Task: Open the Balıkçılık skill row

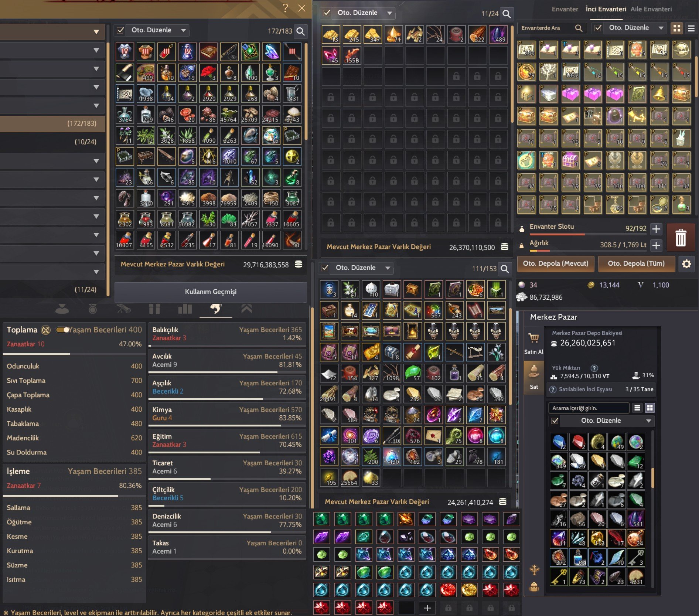Action: [x=227, y=335]
